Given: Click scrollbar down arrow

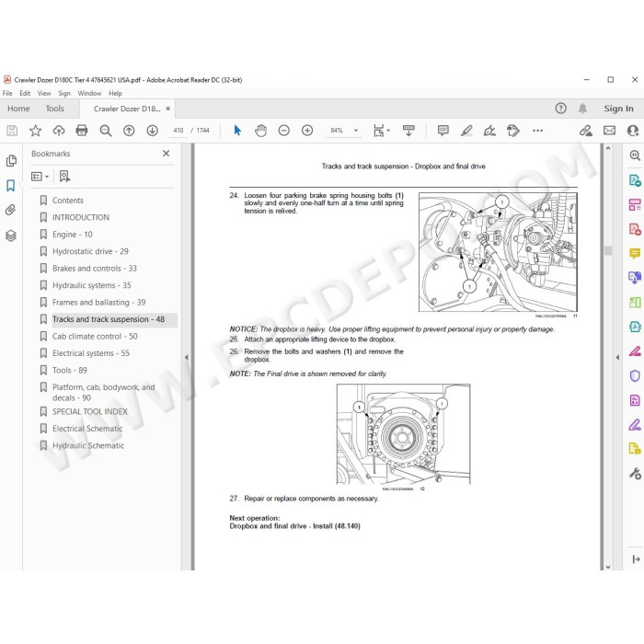Looking at the screenshot, I should click(608, 567).
